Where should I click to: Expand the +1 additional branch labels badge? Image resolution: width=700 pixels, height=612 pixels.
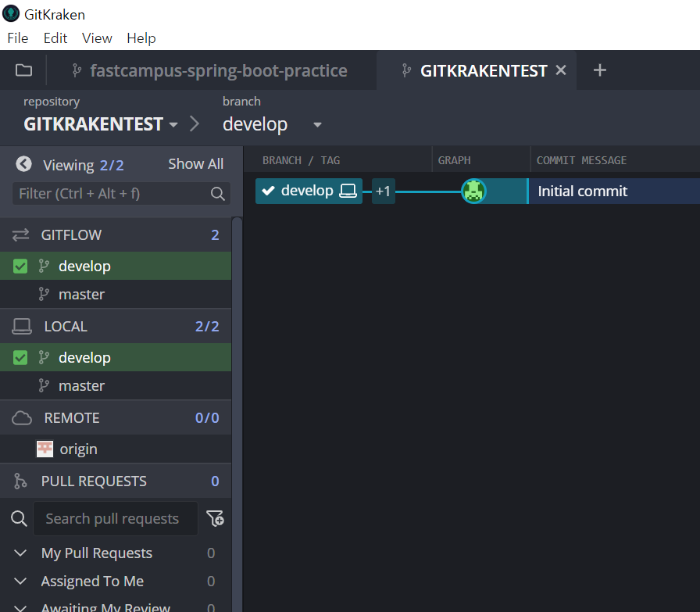point(383,191)
